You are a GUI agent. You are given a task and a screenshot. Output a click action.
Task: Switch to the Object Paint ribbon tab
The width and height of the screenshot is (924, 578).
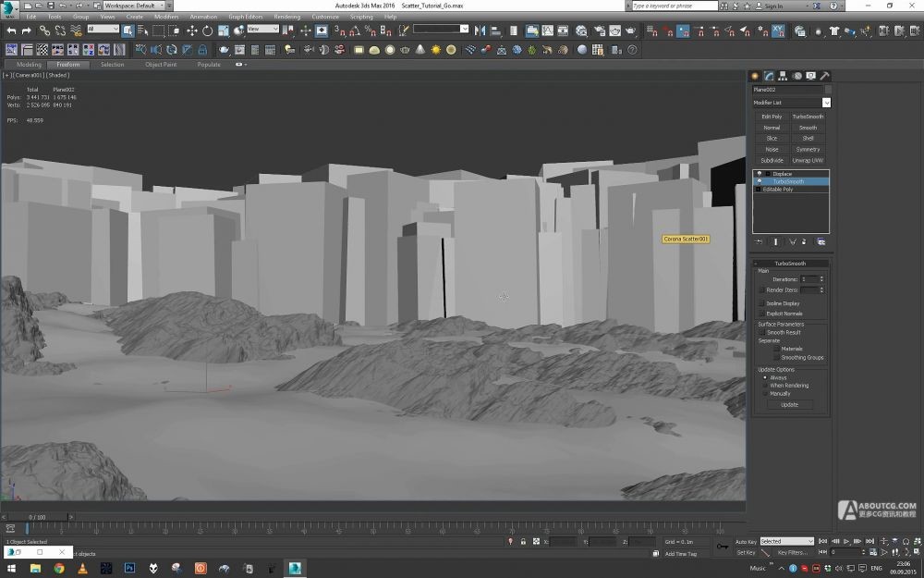(x=161, y=65)
